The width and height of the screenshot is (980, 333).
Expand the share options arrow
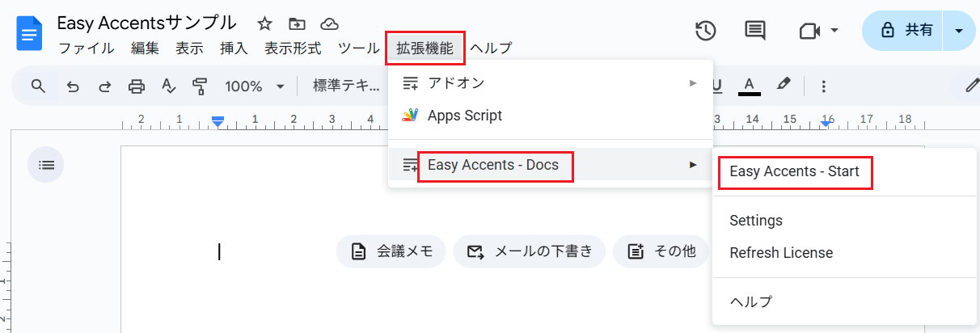[959, 31]
